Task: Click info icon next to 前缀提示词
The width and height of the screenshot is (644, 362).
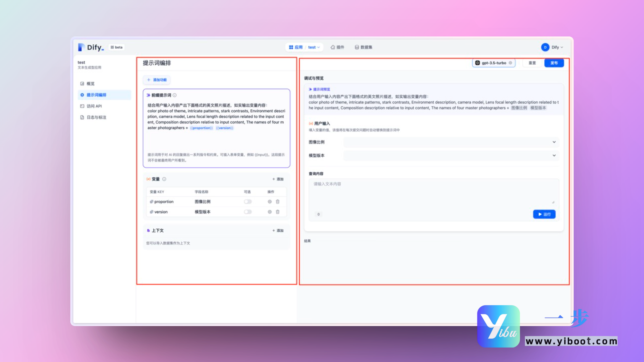Action: pyautogui.click(x=175, y=95)
